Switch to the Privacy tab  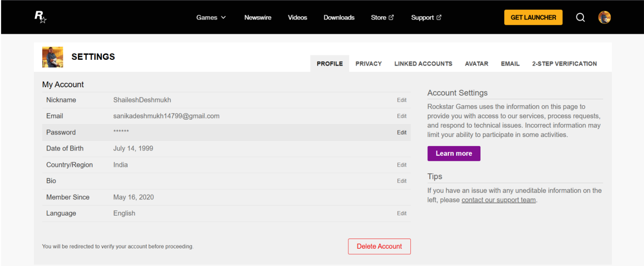[369, 64]
